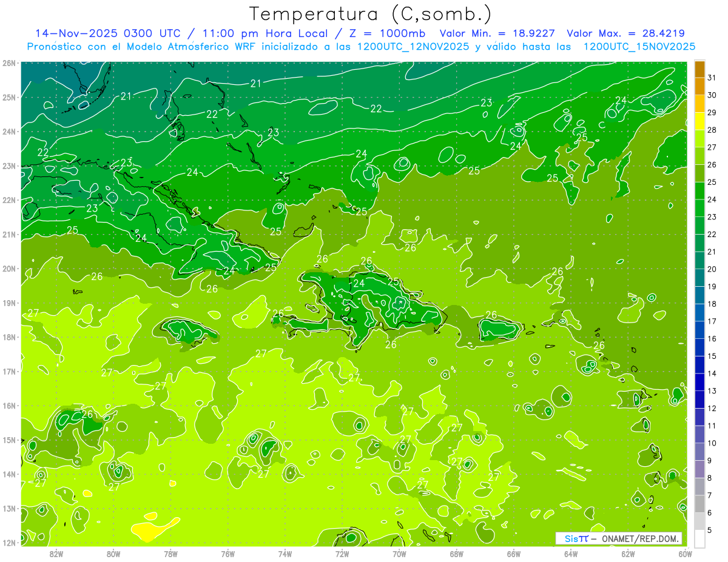The image size is (728, 562).
Task: Click the 16N latitude label
Action: coord(8,406)
